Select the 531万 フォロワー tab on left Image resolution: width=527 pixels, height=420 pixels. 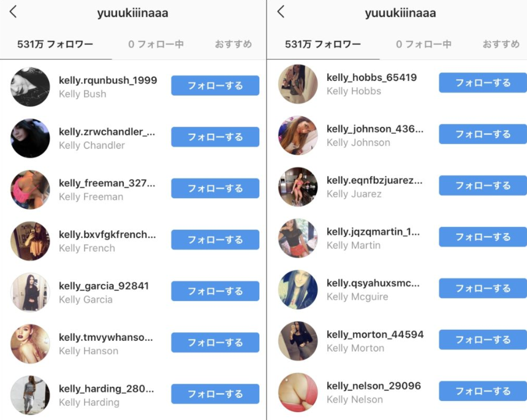tap(55, 44)
